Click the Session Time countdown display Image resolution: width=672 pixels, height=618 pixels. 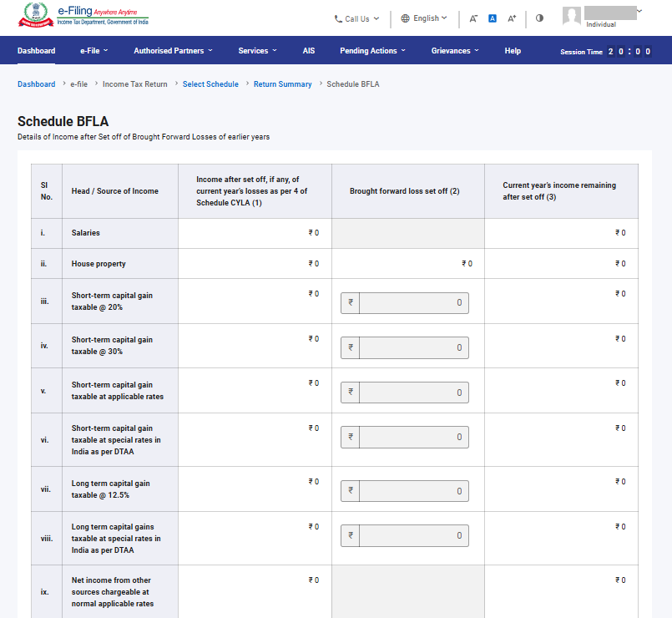coord(606,52)
